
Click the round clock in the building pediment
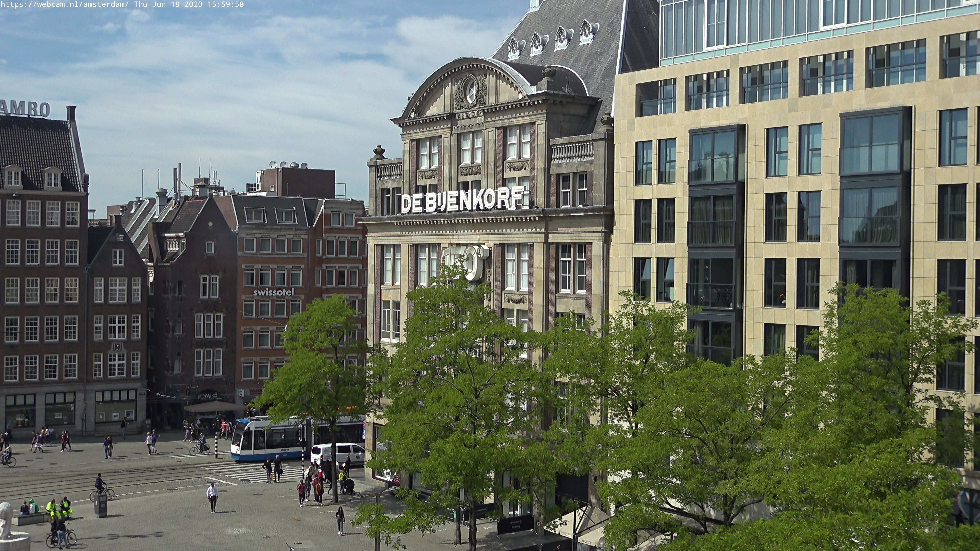pyautogui.click(x=471, y=91)
